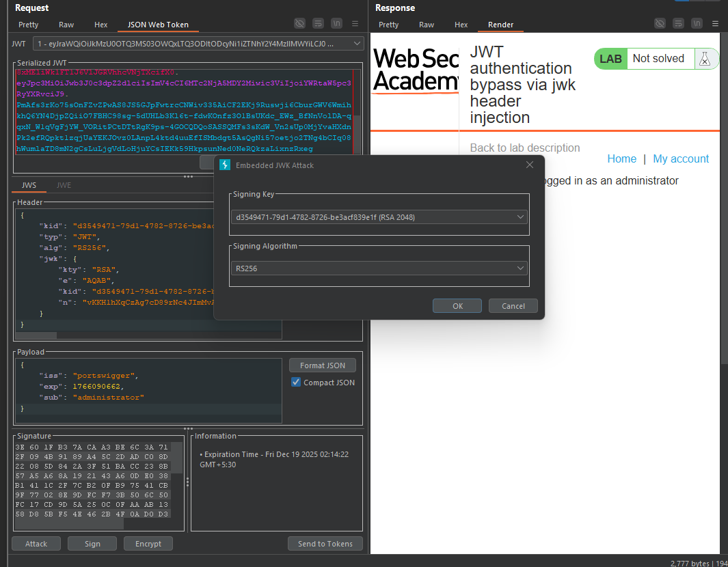Toggle the \n newline icon in Request panel
Image resolution: width=728 pixels, height=567 pixels.
(336, 23)
